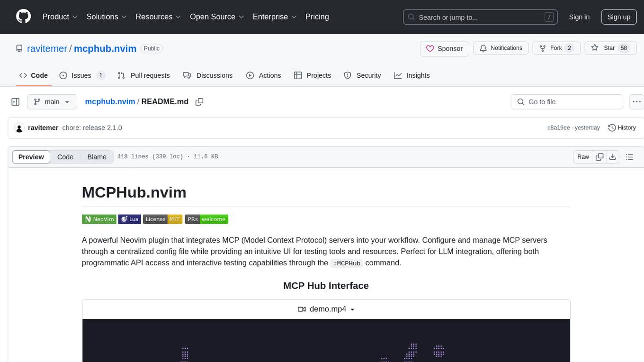Go to the GitHub homepage logo
This screenshot has width=644, height=362.
coord(24,17)
